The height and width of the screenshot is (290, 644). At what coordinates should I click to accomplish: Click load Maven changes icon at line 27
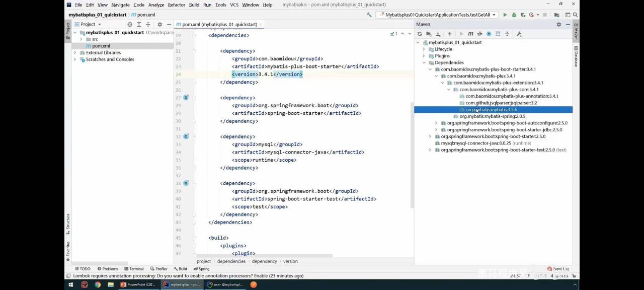click(x=186, y=98)
